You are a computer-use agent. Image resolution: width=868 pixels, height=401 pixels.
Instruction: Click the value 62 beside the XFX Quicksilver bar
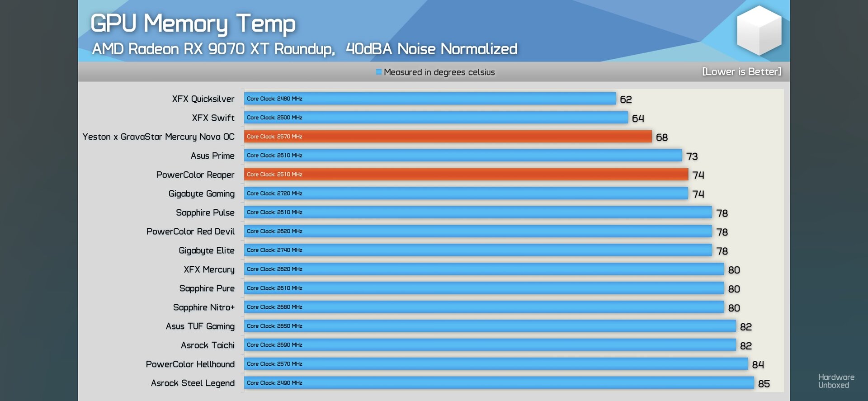point(626,99)
